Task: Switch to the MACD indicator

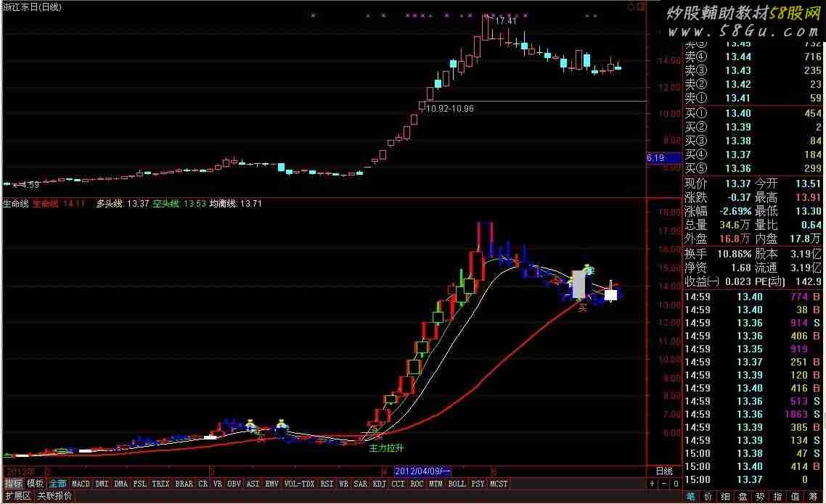Action: [81, 484]
